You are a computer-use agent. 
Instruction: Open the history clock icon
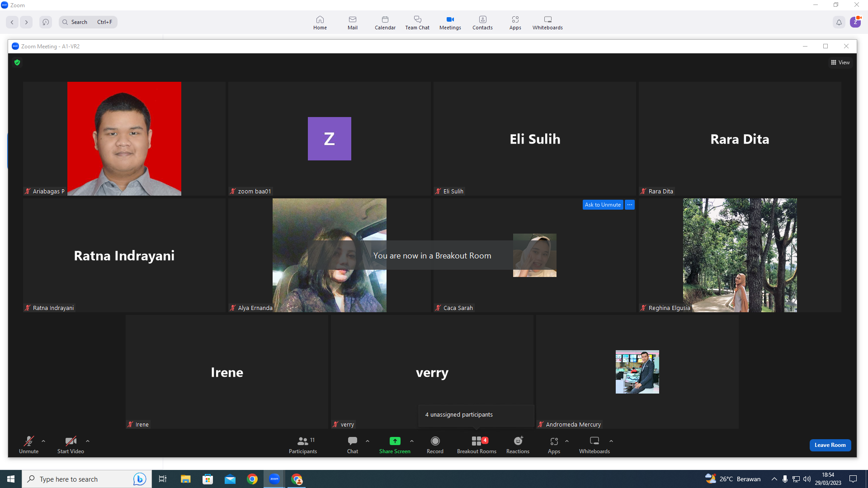tap(46, 22)
